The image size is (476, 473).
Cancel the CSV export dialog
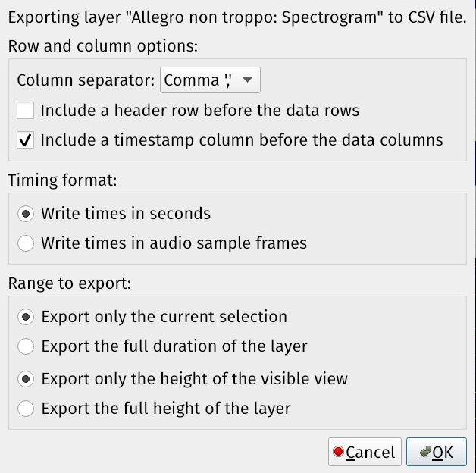click(365, 452)
